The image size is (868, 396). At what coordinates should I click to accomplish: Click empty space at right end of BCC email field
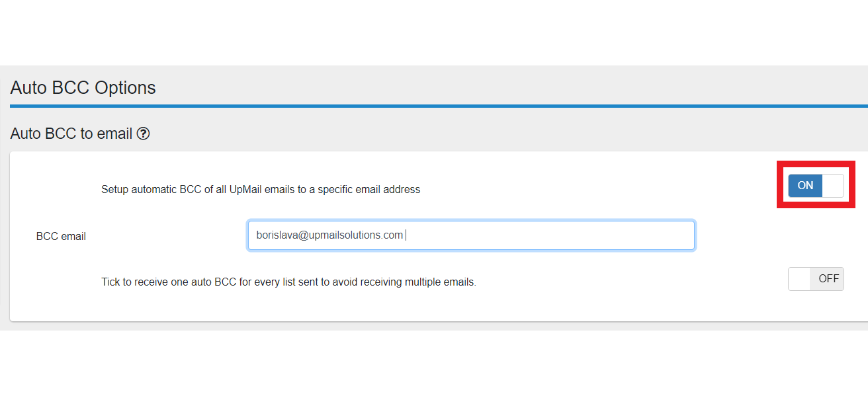click(595, 235)
